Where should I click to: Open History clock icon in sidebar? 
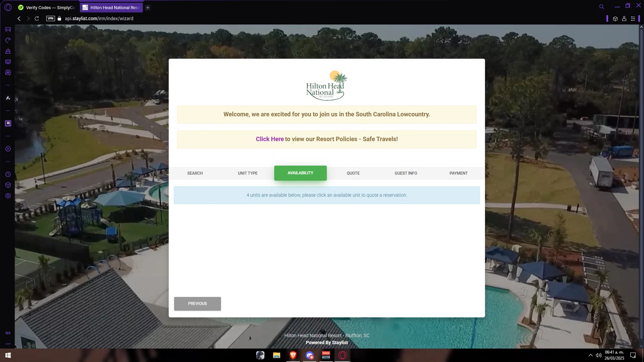(8, 175)
